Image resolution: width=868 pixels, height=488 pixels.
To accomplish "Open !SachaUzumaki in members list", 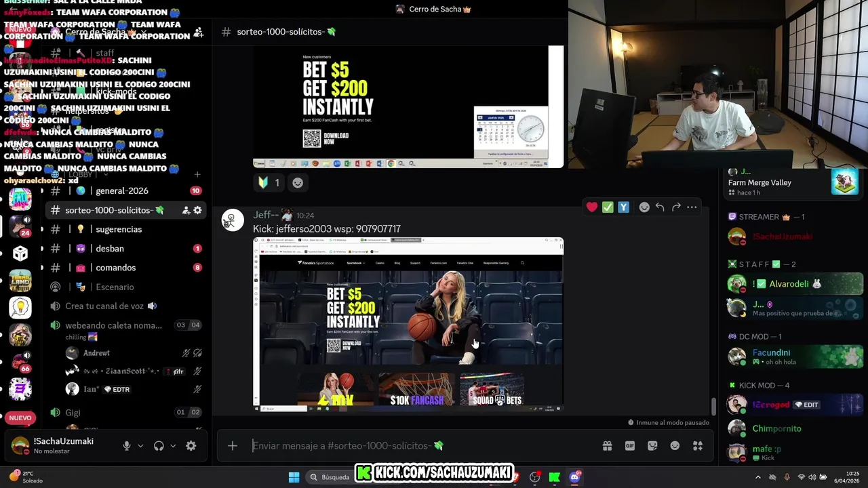I will tap(795, 237).
